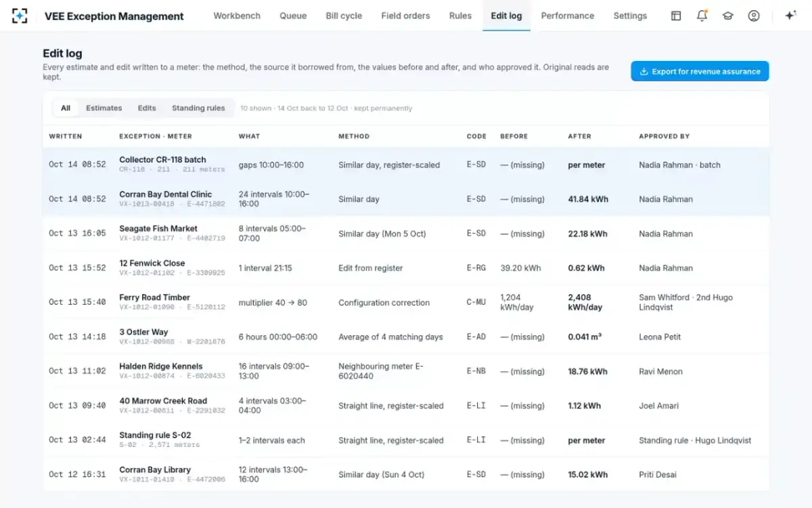
Task: Click Neighbouring meter E-6020440 method
Action: click(380, 371)
